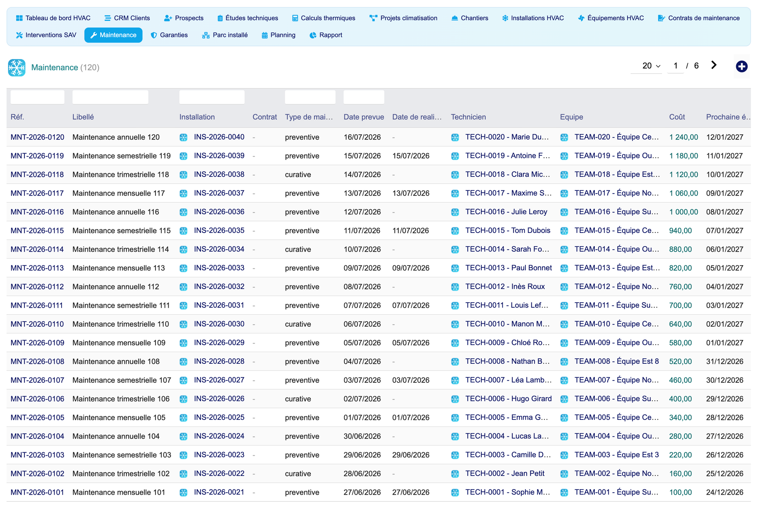
Task: Click the snowflake icon beside INS-2026-0036
Action: 183,212
